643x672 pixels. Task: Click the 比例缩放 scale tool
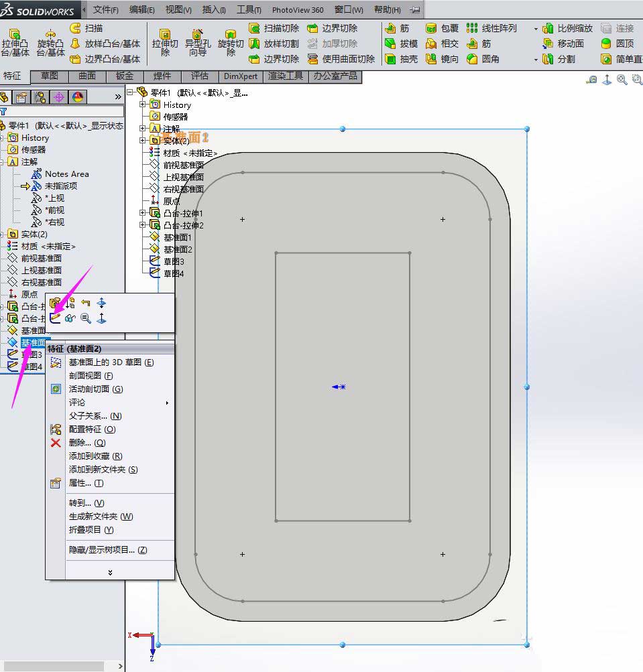click(x=567, y=28)
